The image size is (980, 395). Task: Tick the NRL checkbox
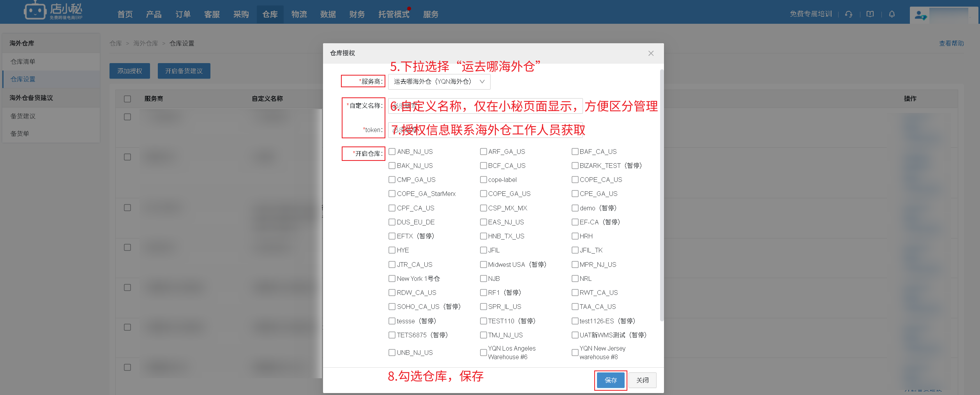(x=575, y=279)
